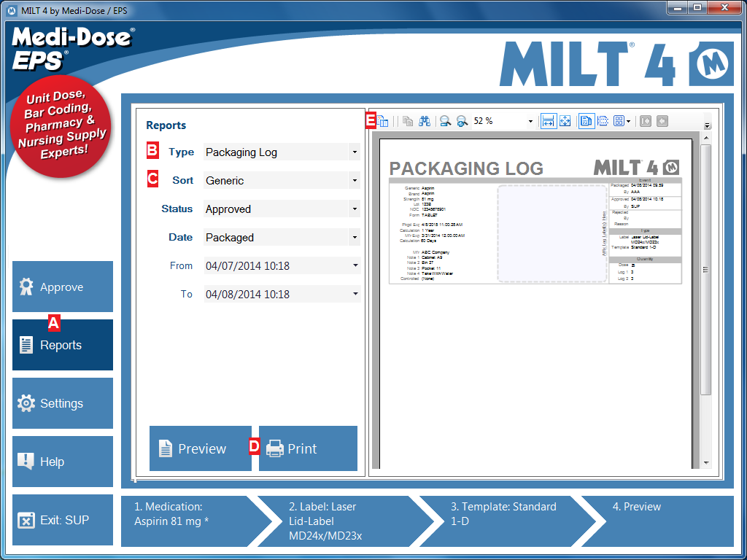Screen dimensions: 747x560
Task: Open the From date picker dropdown
Action: click(355, 265)
